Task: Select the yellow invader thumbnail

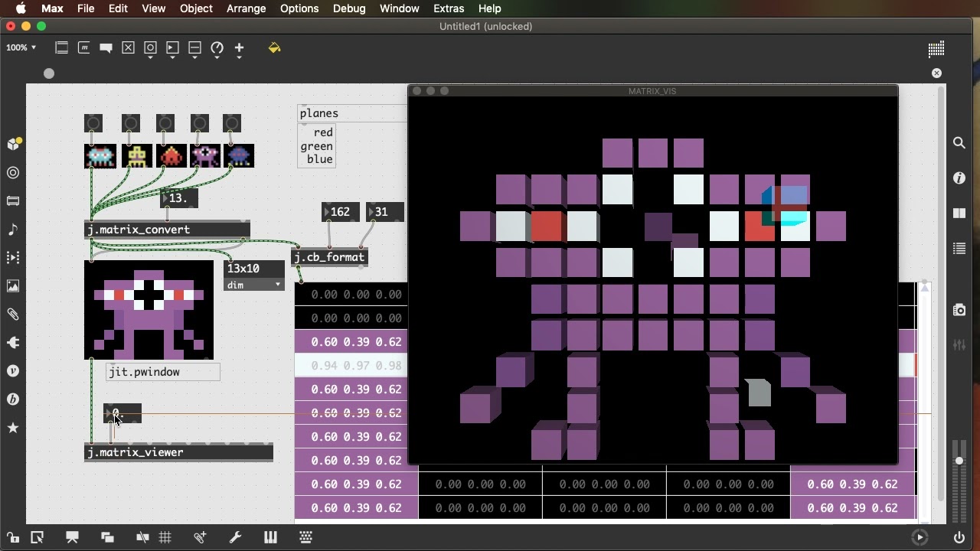Action: click(137, 156)
